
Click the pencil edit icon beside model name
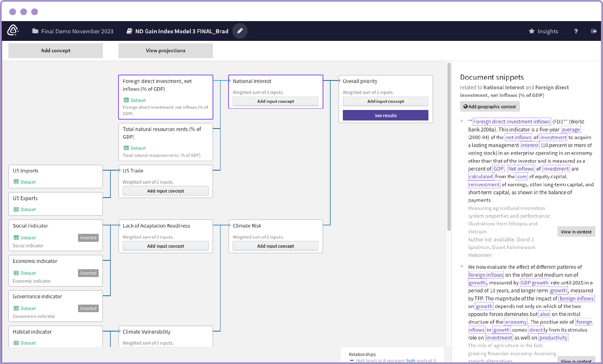tap(240, 31)
